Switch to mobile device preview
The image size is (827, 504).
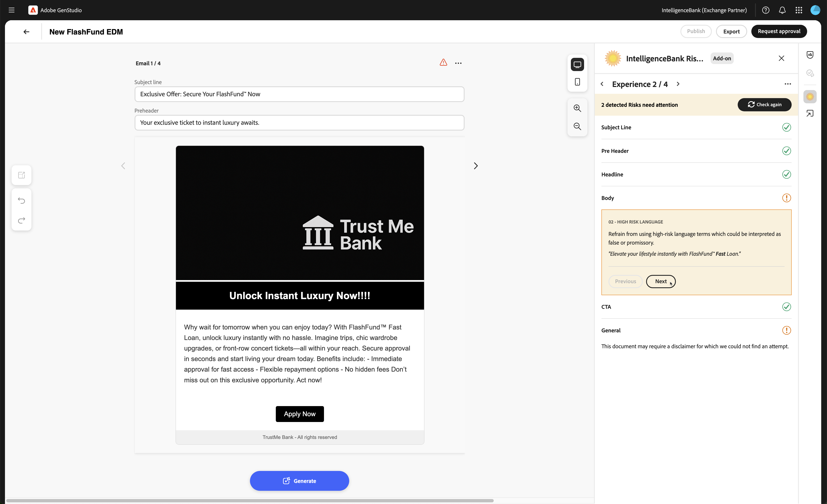pos(577,82)
